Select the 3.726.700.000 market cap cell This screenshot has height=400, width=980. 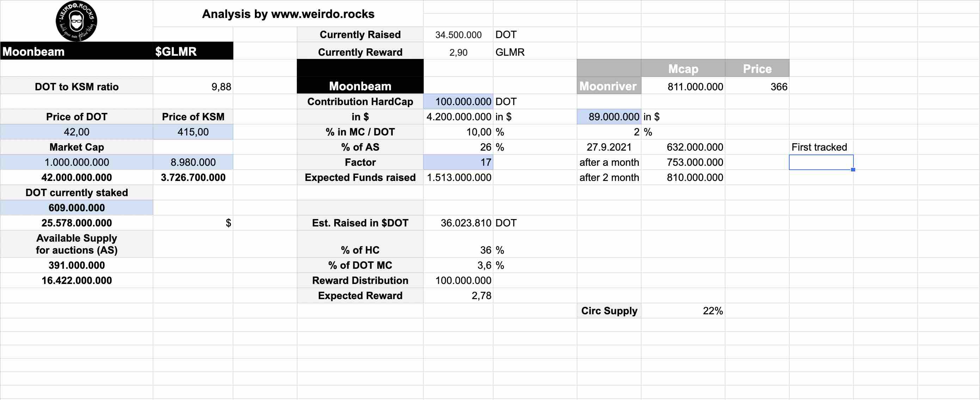pyautogui.click(x=193, y=177)
